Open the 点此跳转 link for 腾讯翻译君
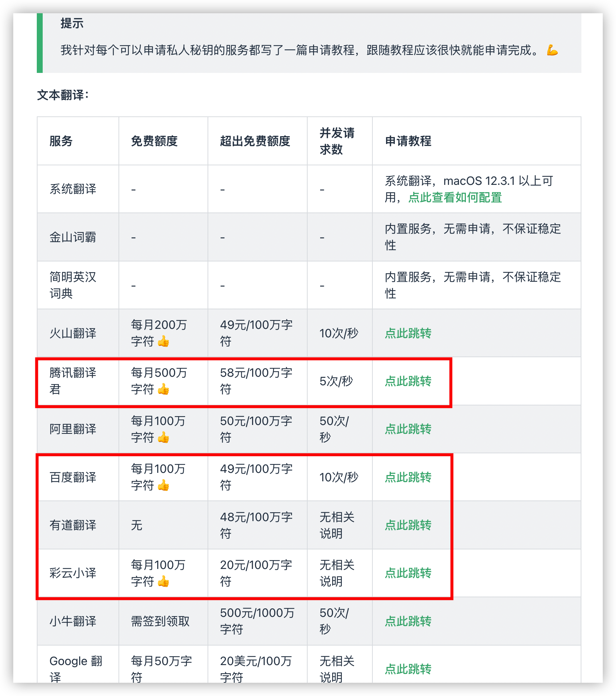Image resolution: width=616 pixels, height=696 pixels. point(408,381)
